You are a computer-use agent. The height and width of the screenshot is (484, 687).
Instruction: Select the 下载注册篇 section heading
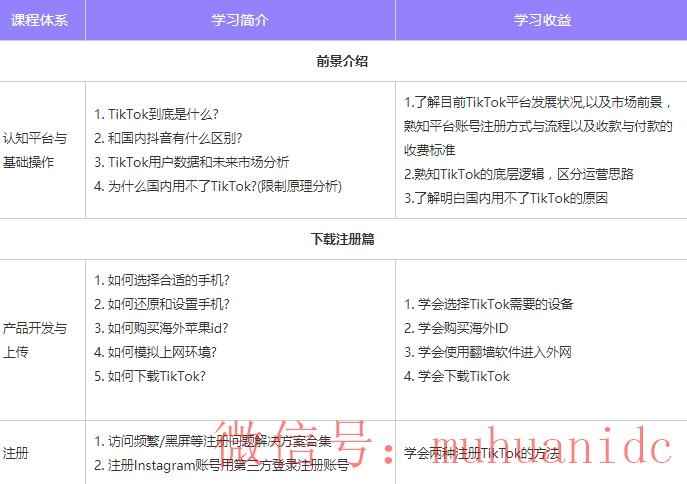pos(342,239)
